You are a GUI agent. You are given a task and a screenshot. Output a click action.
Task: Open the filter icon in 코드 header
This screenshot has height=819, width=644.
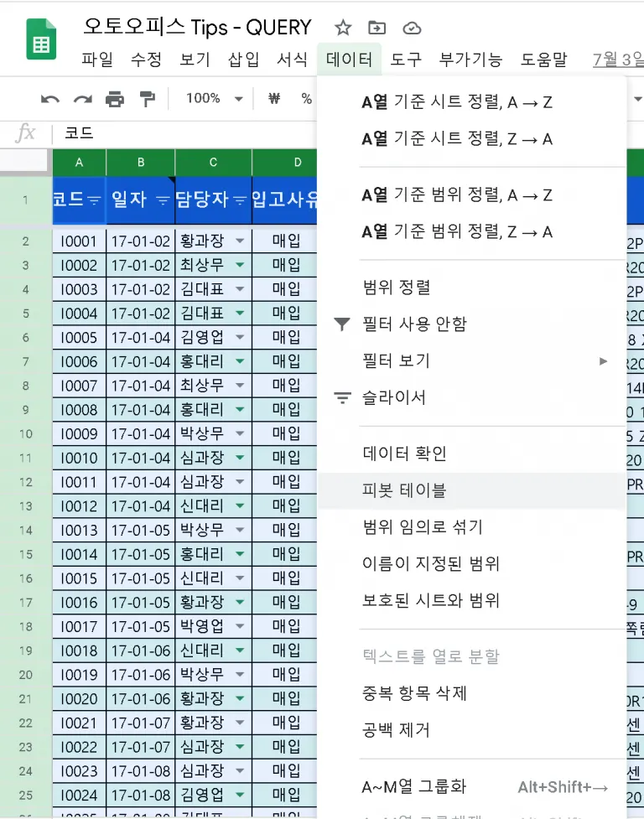coord(94,200)
